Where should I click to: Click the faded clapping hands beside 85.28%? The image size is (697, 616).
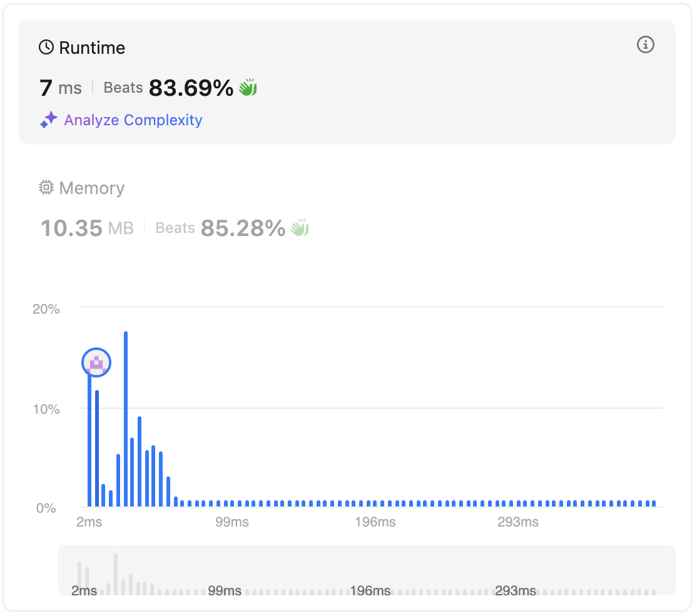300,228
